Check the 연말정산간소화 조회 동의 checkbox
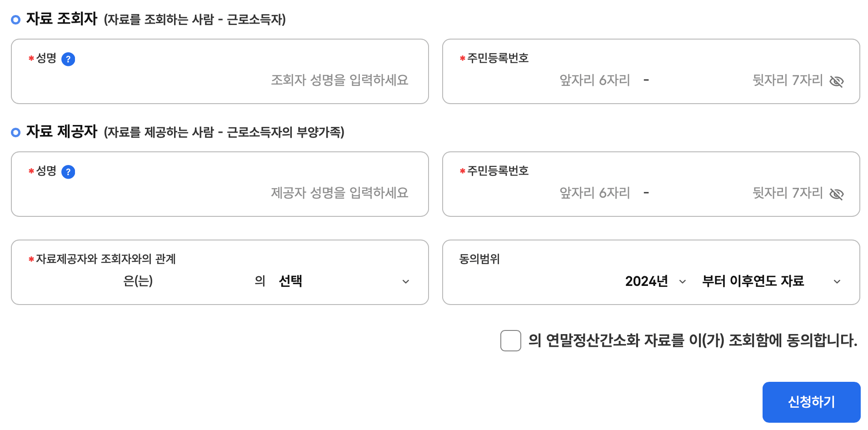 [510, 340]
